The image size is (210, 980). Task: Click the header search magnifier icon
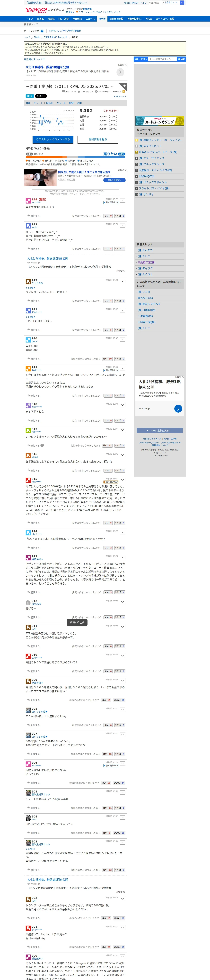tap(182, 3)
